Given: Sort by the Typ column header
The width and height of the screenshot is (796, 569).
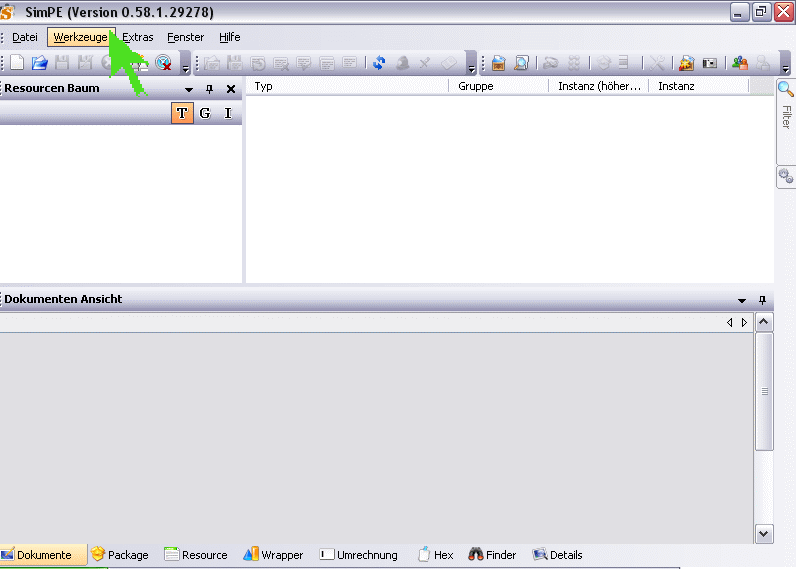Looking at the screenshot, I should (346, 86).
